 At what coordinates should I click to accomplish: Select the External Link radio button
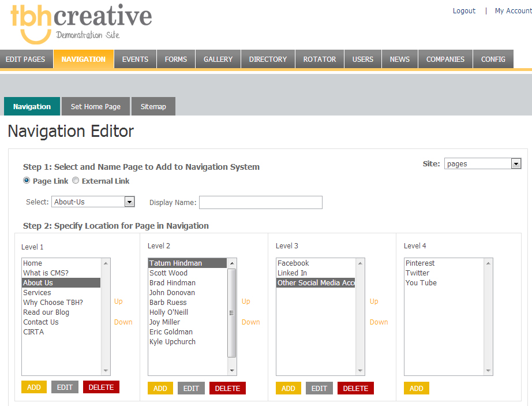click(76, 181)
